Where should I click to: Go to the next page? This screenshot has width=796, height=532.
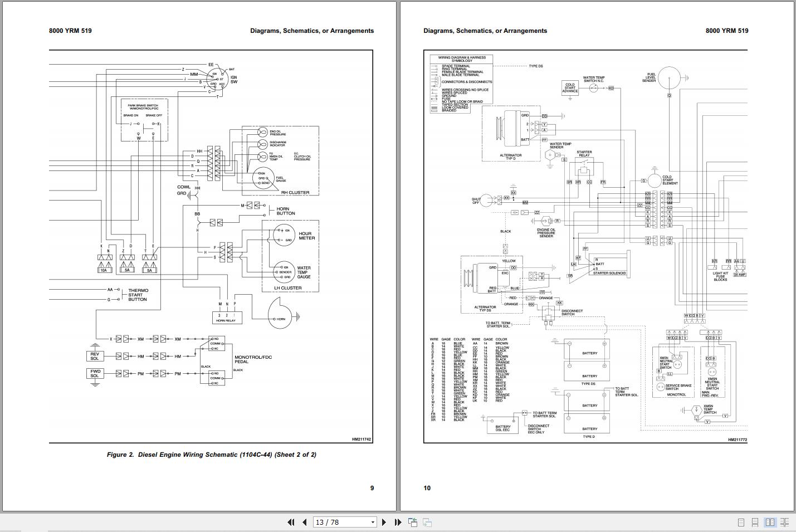pos(383,522)
